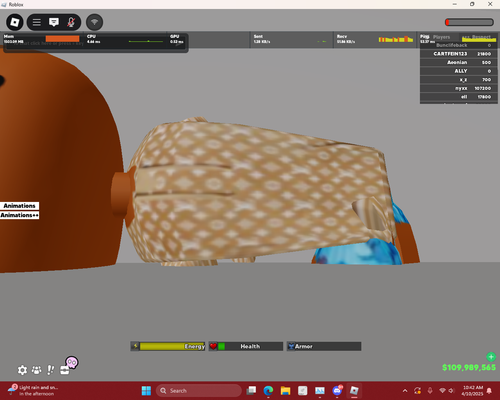This screenshot has height=400, width=500.
Task: Open the weather widget Light rain
Action: pyautogui.click(x=33, y=390)
